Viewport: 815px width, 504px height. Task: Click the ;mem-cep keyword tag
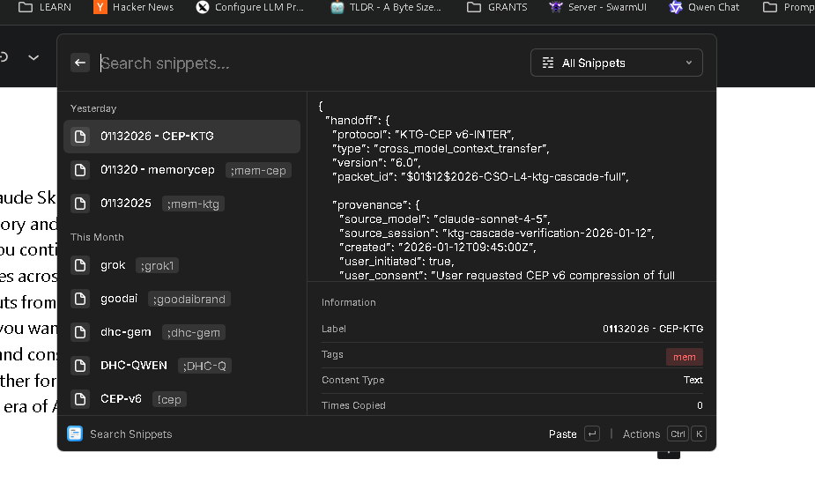pyautogui.click(x=258, y=170)
